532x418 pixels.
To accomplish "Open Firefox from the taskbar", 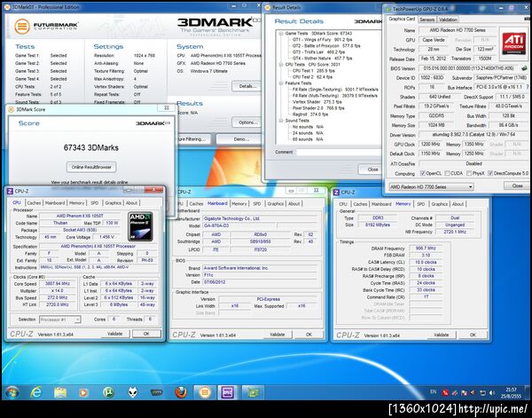I will coord(181,392).
